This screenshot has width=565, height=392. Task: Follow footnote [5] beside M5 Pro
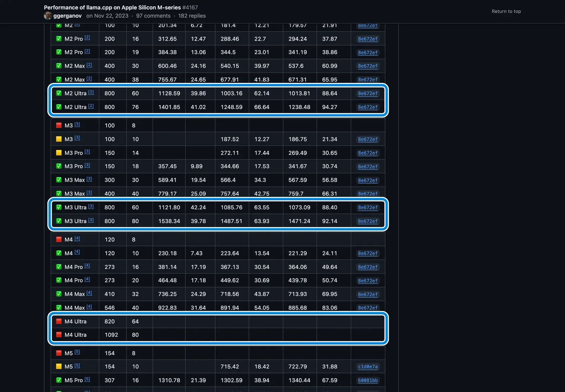point(87,379)
